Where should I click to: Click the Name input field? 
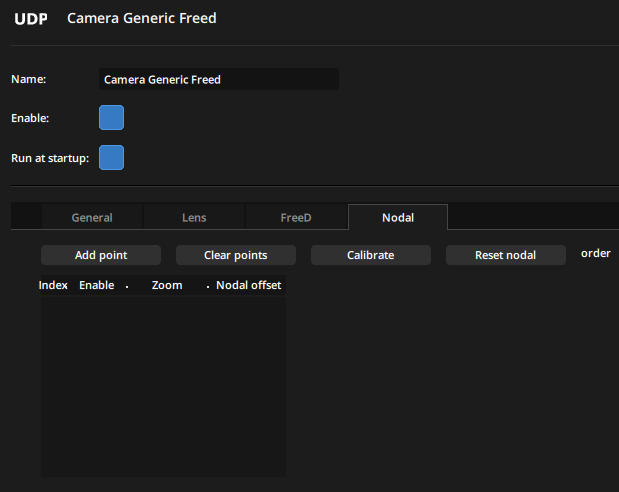pyautogui.click(x=219, y=79)
